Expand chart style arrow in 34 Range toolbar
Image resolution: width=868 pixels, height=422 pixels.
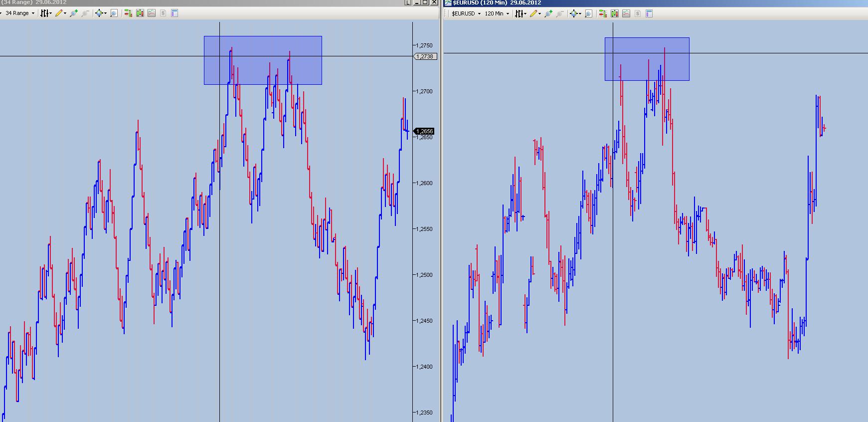51,13
